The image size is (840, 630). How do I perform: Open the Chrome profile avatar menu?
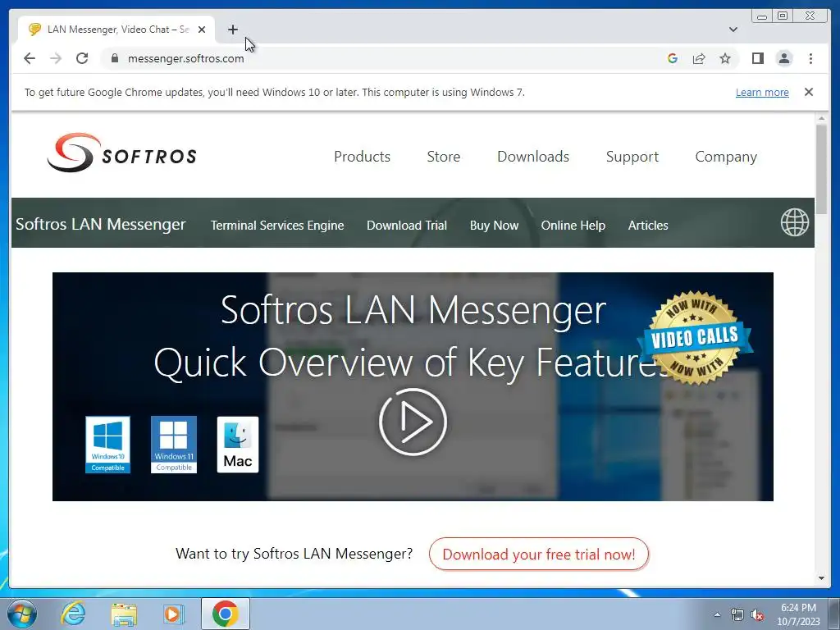[x=784, y=58]
